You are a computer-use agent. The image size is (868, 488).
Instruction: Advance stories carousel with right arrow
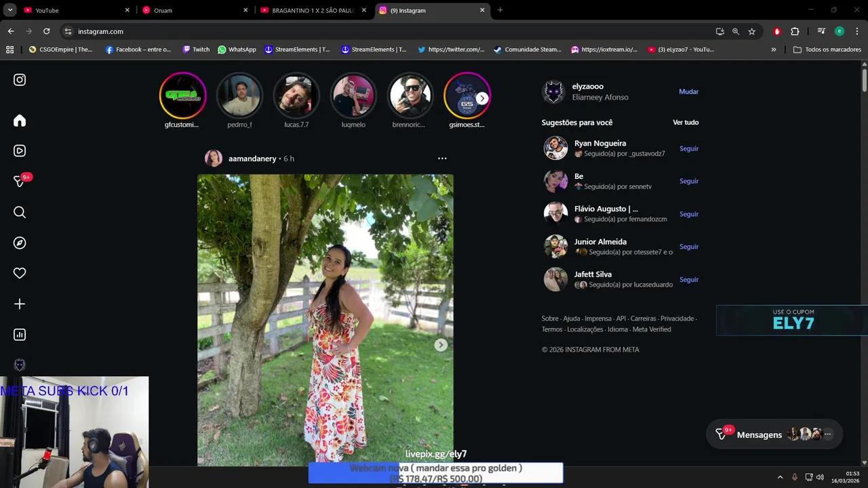coord(481,99)
